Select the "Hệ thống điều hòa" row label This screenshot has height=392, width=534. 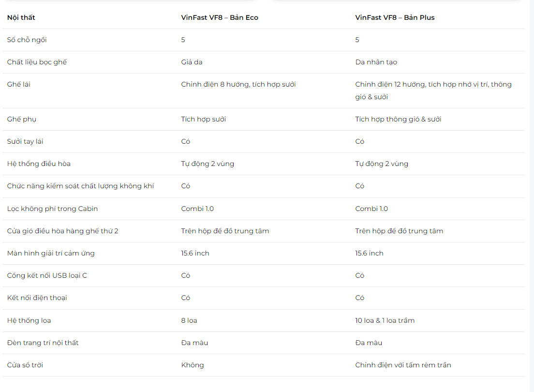click(39, 164)
